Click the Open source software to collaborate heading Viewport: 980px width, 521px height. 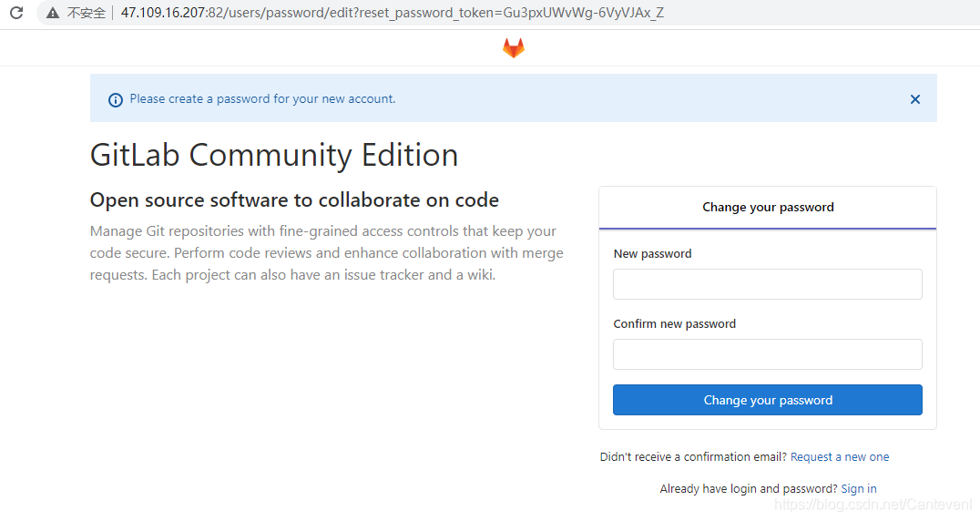(x=294, y=199)
